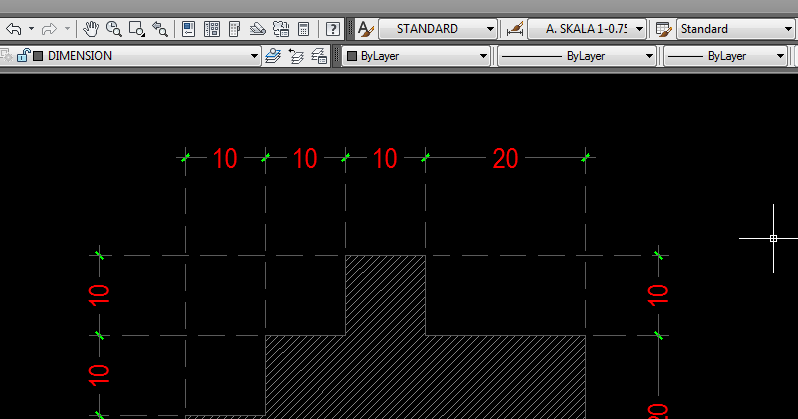
Task: Open the Tool Palettes window icon
Action: point(235,29)
